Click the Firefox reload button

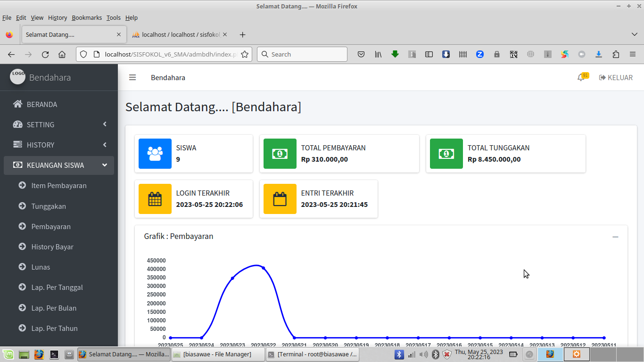point(45,54)
